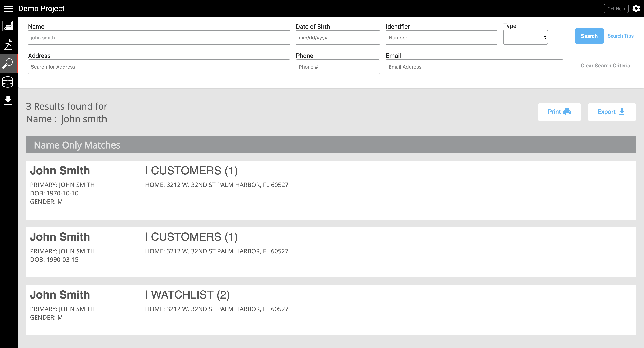Click Clear Search Criteria
This screenshot has height=348, width=644.
point(605,66)
